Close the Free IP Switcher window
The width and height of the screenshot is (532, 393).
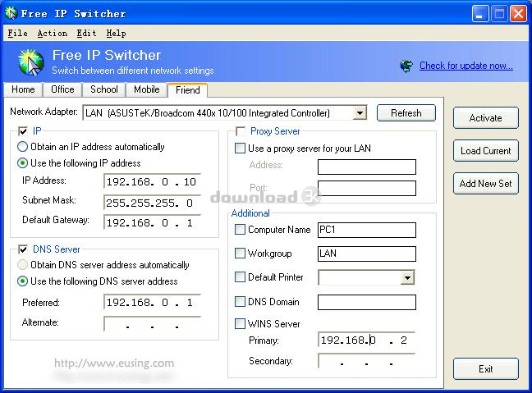click(518, 14)
